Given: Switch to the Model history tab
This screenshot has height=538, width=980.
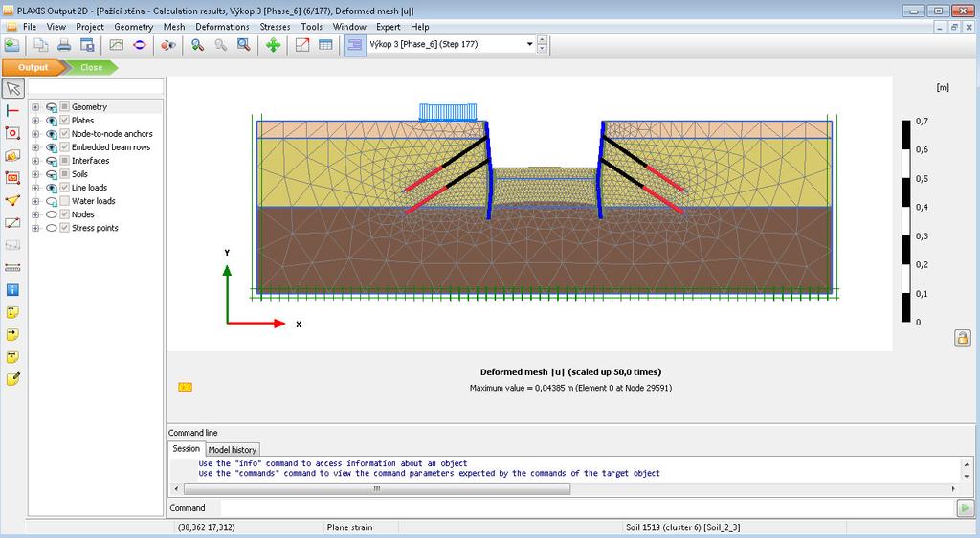Looking at the screenshot, I should click(232, 449).
